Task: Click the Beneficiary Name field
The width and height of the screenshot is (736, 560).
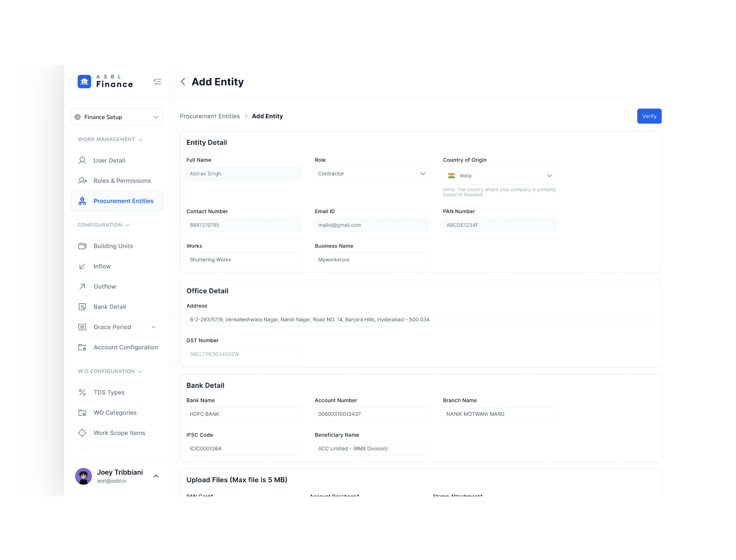Action: (x=372, y=449)
